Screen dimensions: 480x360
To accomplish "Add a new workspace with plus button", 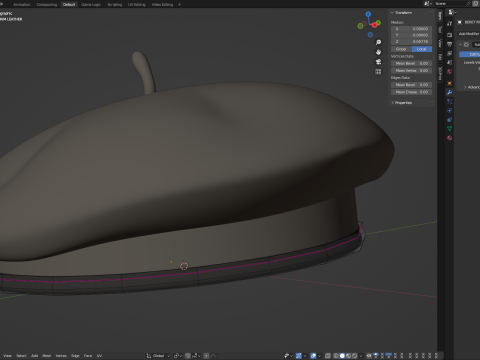I will click(x=179, y=5).
